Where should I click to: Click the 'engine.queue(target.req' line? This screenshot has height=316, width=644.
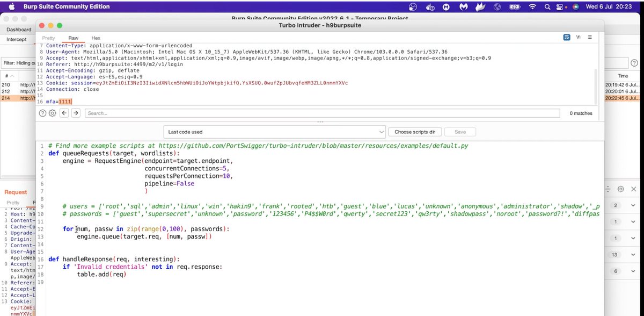tap(144, 236)
